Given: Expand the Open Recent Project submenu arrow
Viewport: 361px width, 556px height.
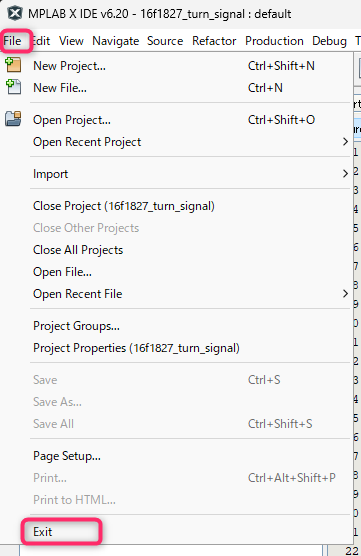Looking at the screenshot, I should click(345, 142).
